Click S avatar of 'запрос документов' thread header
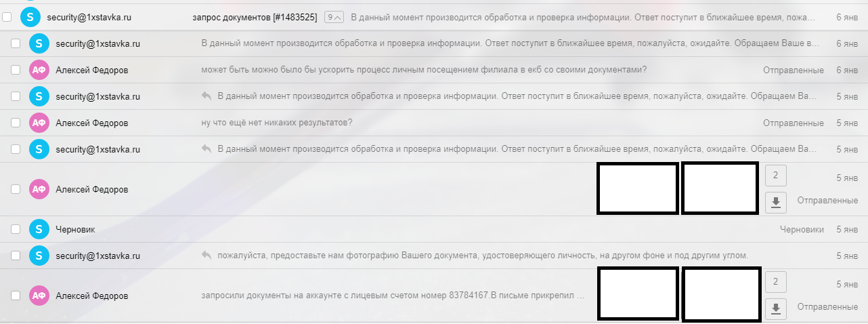 (30, 17)
